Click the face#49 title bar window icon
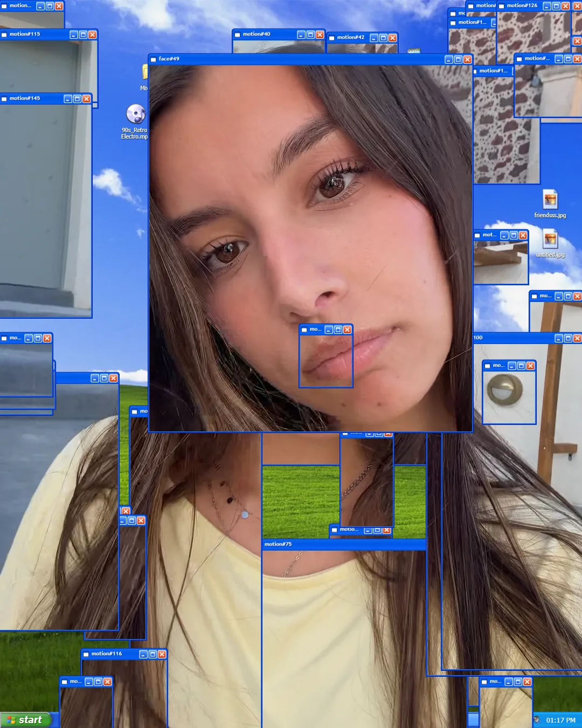 [x=154, y=59]
